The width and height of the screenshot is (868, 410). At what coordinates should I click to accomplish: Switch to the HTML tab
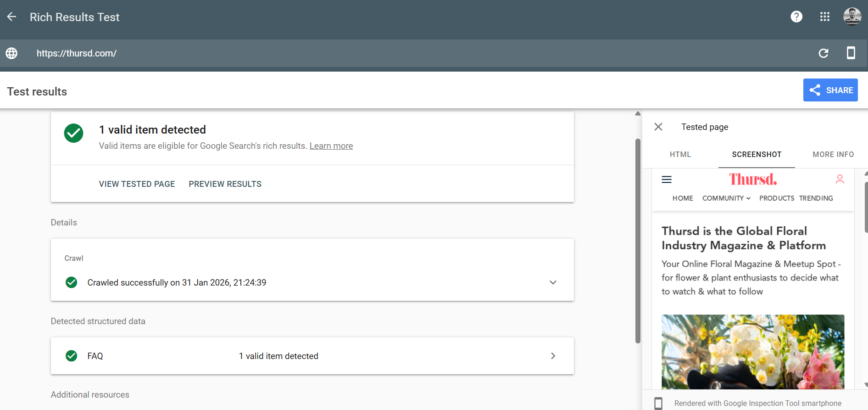[x=680, y=155]
